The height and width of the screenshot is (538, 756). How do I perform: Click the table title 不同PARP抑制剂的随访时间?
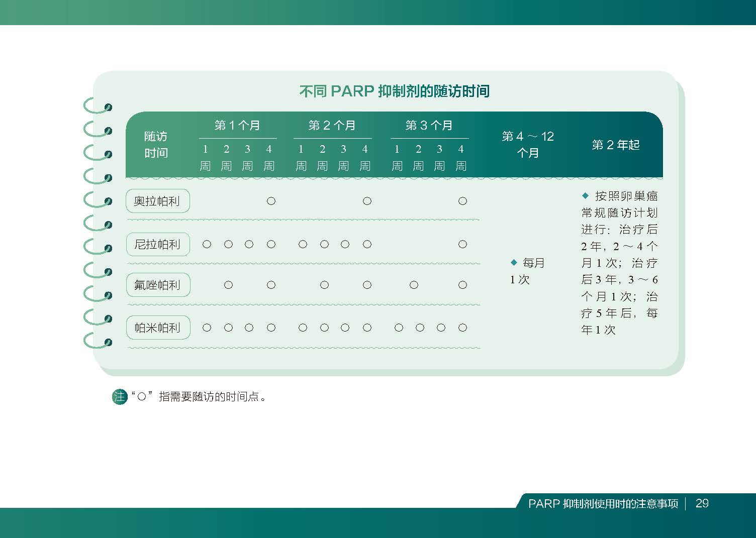tap(394, 91)
